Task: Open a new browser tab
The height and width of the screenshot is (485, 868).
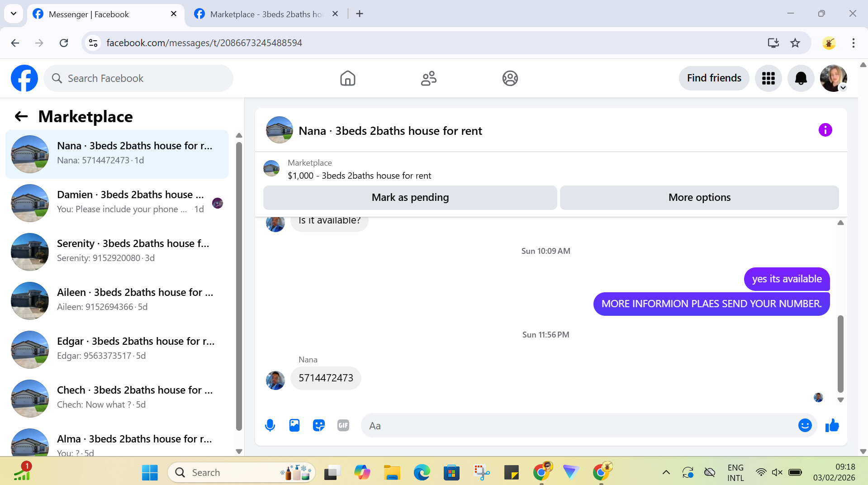Action: pos(360,14)
